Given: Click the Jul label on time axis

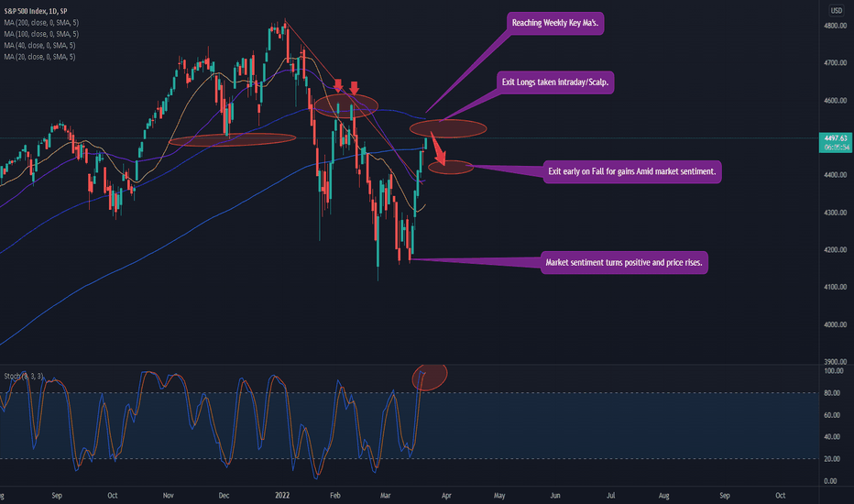Looking at the screenshot, I should point(611,495).
